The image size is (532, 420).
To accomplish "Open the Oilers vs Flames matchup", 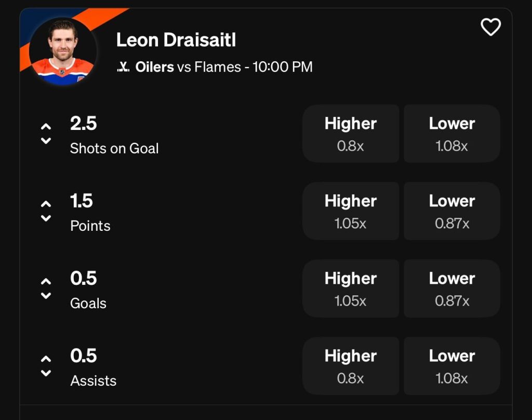I will pos(223,67).
